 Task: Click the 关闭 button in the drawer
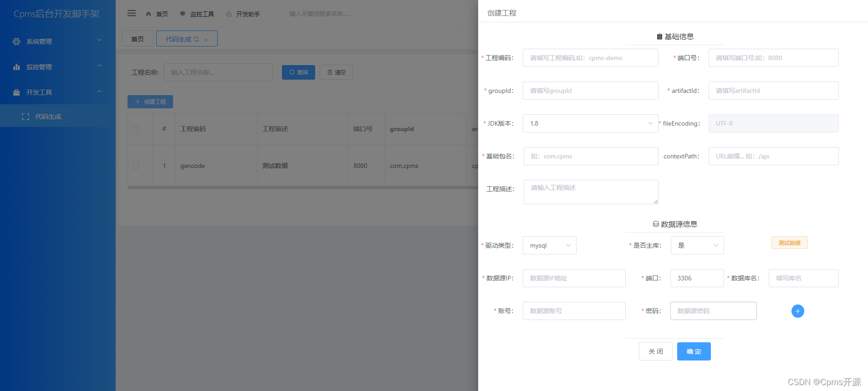655,351
